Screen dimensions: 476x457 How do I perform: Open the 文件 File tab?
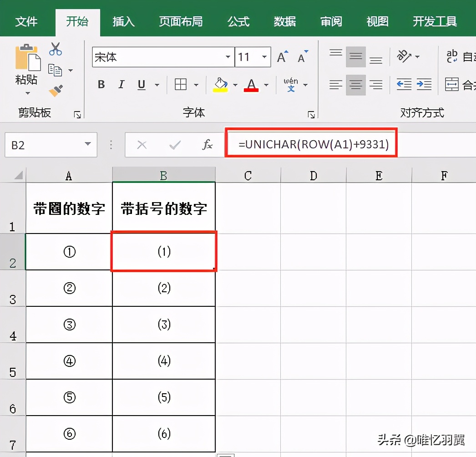coord(26,21)
